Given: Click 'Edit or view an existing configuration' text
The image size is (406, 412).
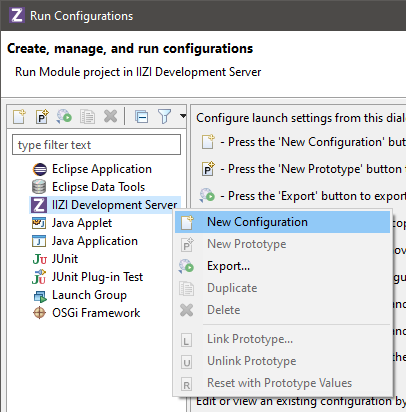Looking at the screenshot, I should coord(294,401).
